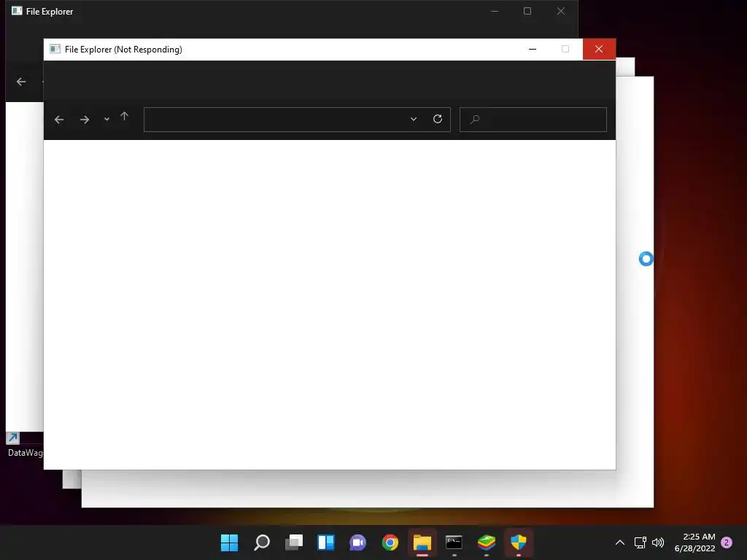Open volume control in system tray
The height and width of the screenshot is (560, 747).
click(658, 542)
